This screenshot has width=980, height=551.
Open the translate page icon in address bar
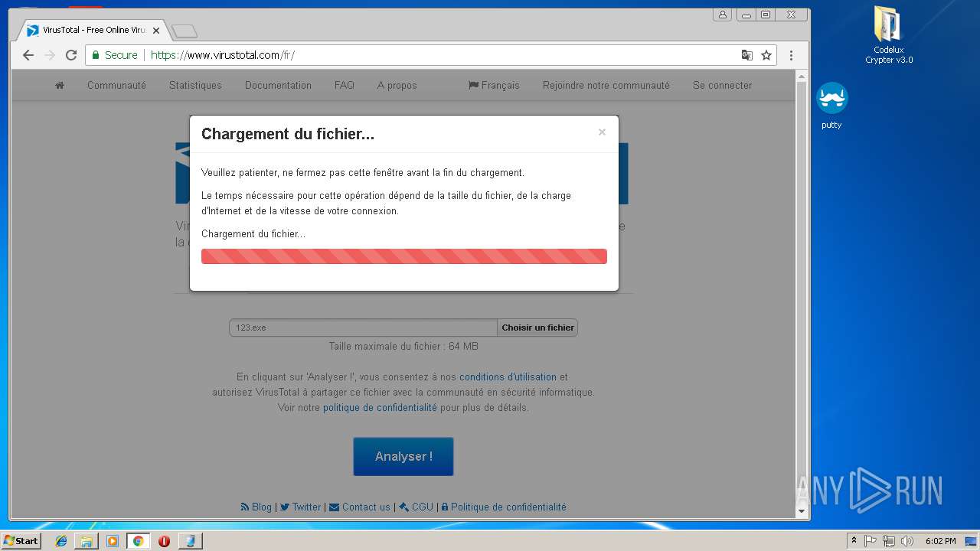click(747, 55)
